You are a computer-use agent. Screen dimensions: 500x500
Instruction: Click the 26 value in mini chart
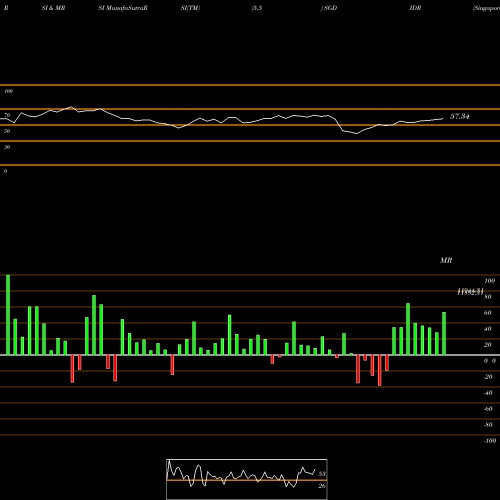click(322, 486)
